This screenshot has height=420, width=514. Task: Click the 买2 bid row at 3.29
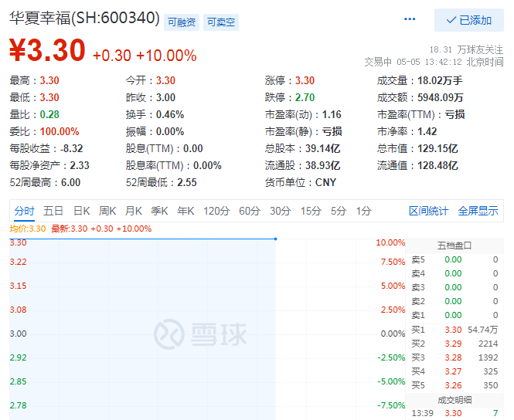point(454,344)
